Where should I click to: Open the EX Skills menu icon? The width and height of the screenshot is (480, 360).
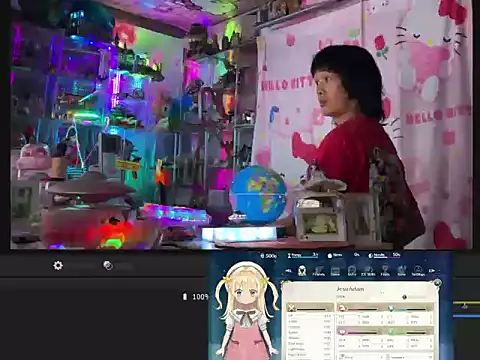point(368,271)
